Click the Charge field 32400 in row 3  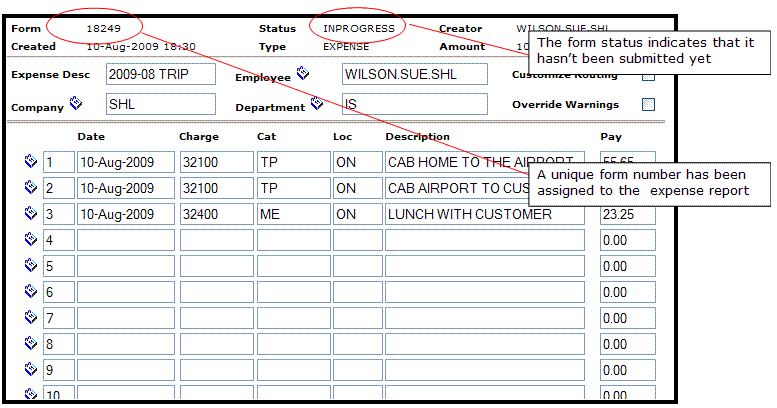[215, 214]
